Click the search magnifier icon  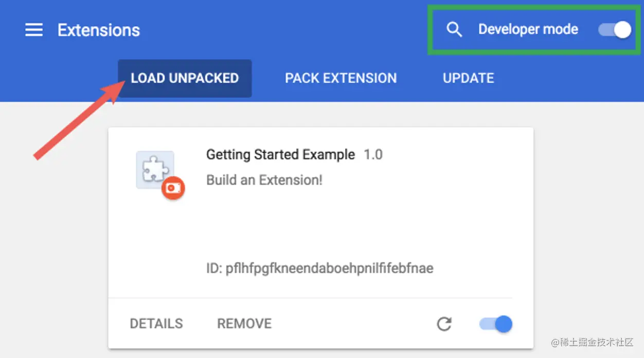[454, 29]
